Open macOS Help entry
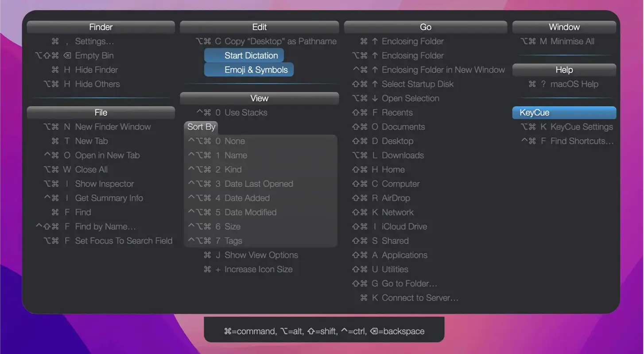 pyautogui.click(x=574, y=84)
